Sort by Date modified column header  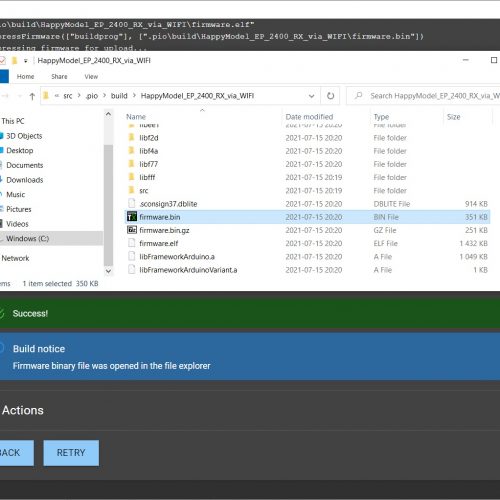[x=309, y=117]
